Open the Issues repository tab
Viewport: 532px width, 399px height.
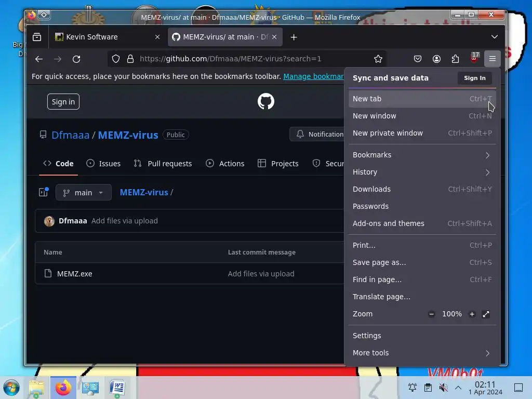coord(103,164)
